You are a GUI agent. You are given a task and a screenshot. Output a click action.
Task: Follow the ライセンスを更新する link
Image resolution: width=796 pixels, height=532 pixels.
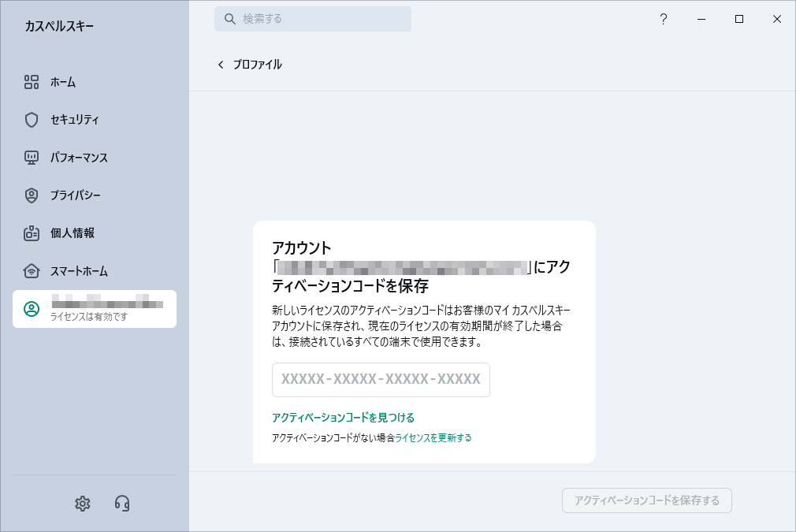click(x=433, y=437)
